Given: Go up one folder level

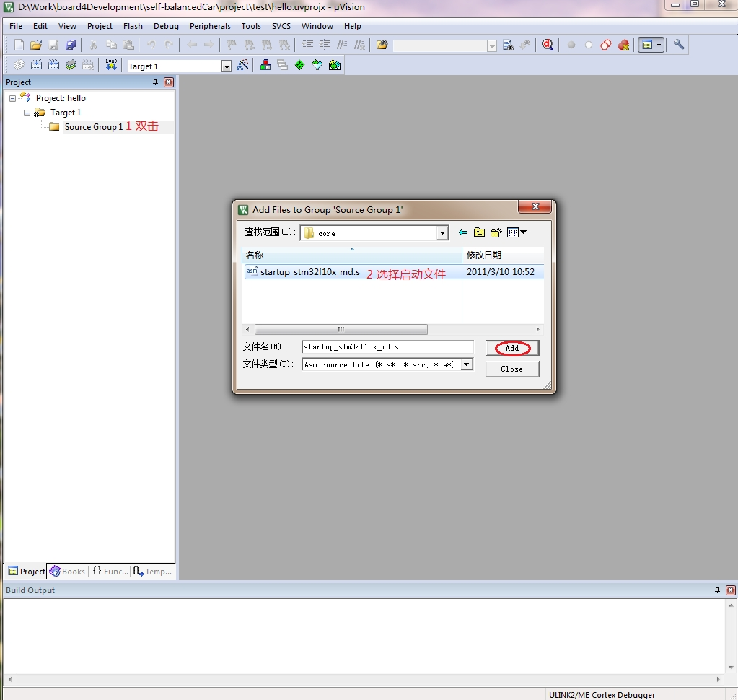Looking at the screenshot, I should (479, 232).
